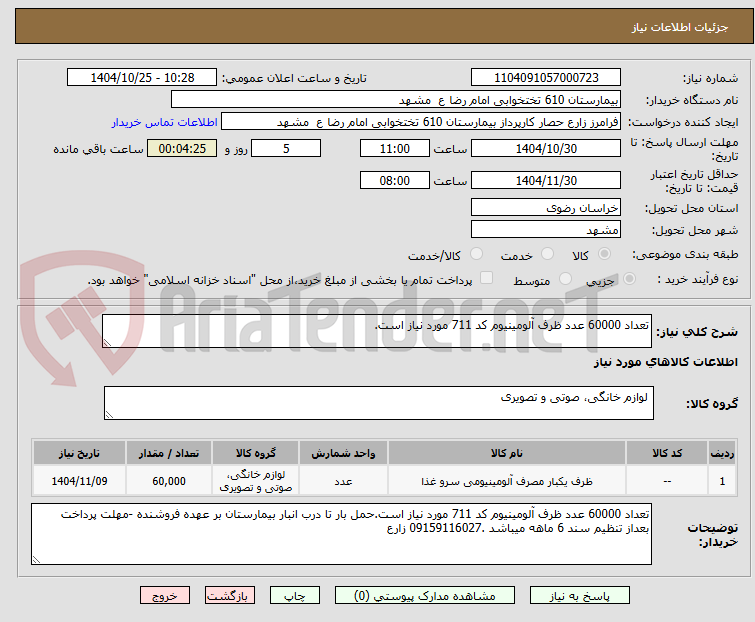Click the item name ظرف یکبار مصرف آلومینیومی cell
Screen dimensions: 755x622
click(507, 481)
